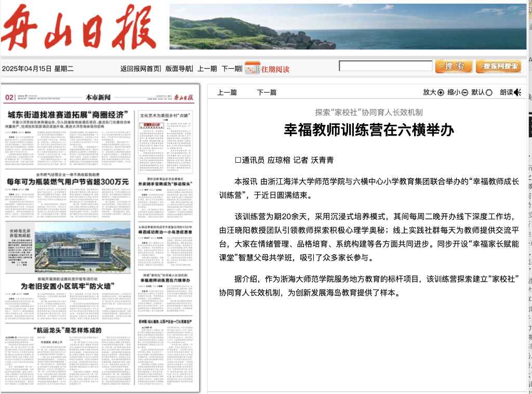Viewport: 532px width, 394px height.
Task: Click inside the search input box
Action: [x=386, y=66]
